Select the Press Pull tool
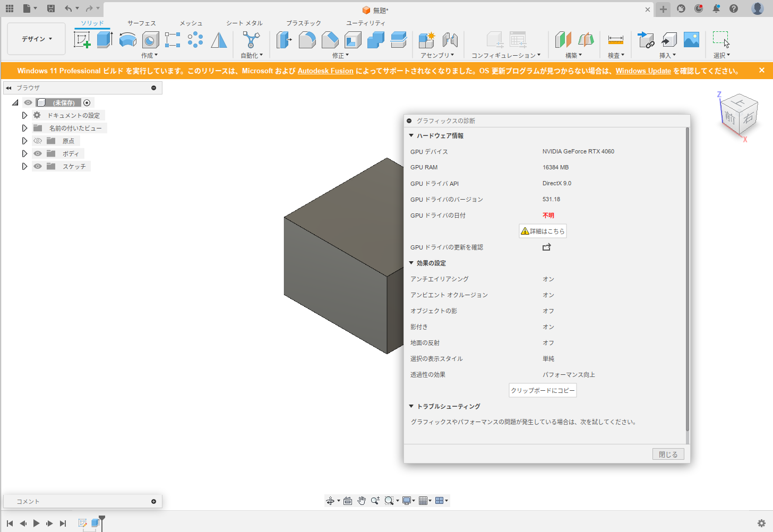This screenshot has height=532, width=773. (x=284, y=40)
